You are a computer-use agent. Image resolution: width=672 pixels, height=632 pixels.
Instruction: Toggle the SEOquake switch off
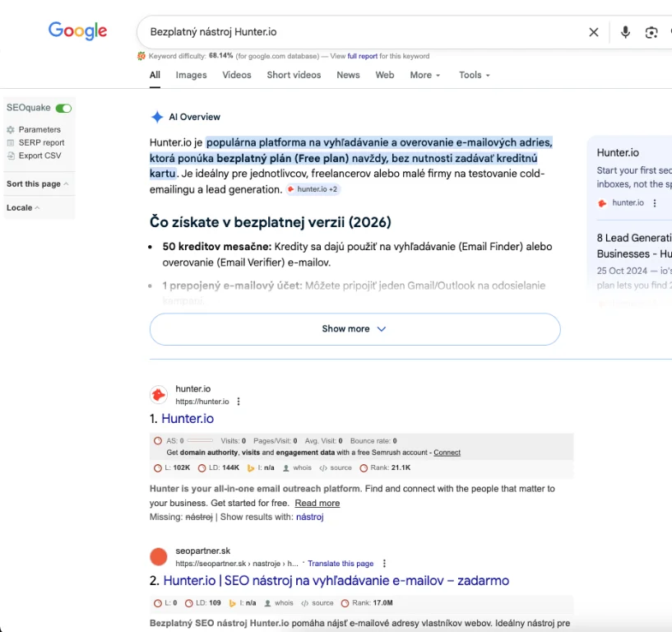63,108
